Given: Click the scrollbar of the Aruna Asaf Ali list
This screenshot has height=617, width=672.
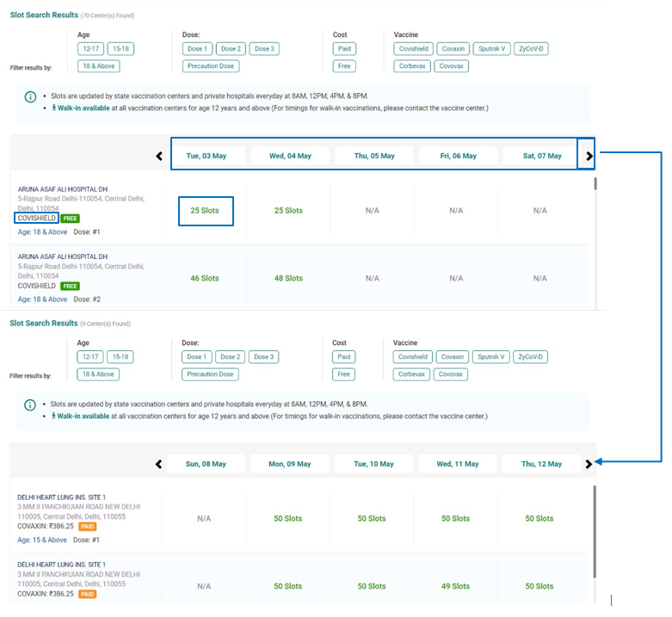Looking at the screenshot, I should point(595,183).
